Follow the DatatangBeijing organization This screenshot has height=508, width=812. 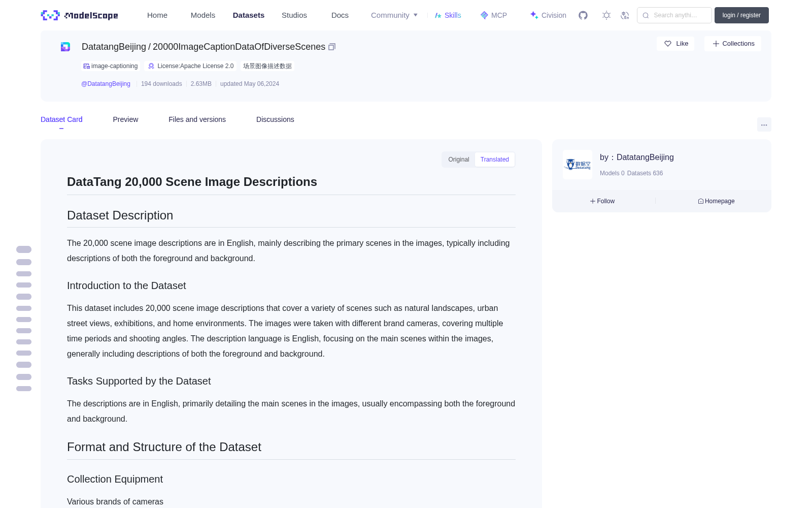pos(602,201)
